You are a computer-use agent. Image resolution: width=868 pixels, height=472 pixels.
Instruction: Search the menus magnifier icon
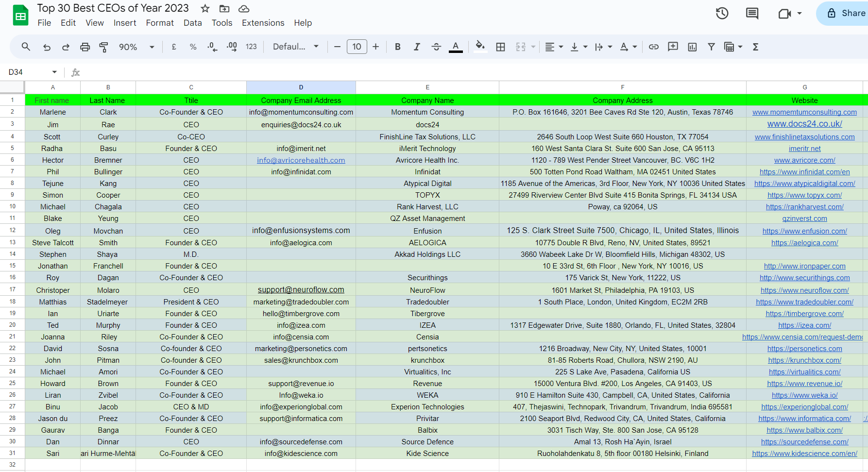tap(26, 47)
